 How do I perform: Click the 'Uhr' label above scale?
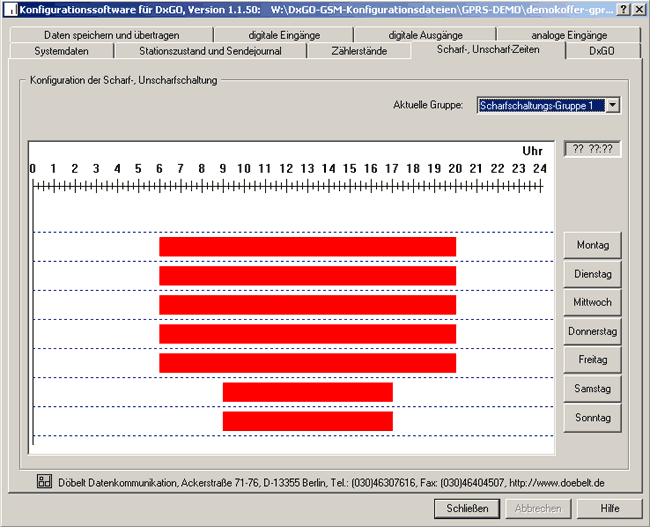pos(532,151)
